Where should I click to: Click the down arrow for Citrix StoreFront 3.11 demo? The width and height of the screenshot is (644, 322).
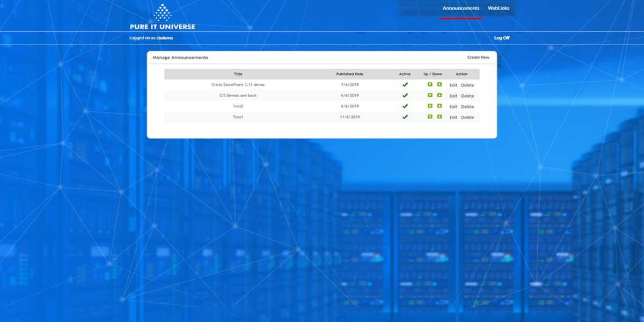click(439, 85)
